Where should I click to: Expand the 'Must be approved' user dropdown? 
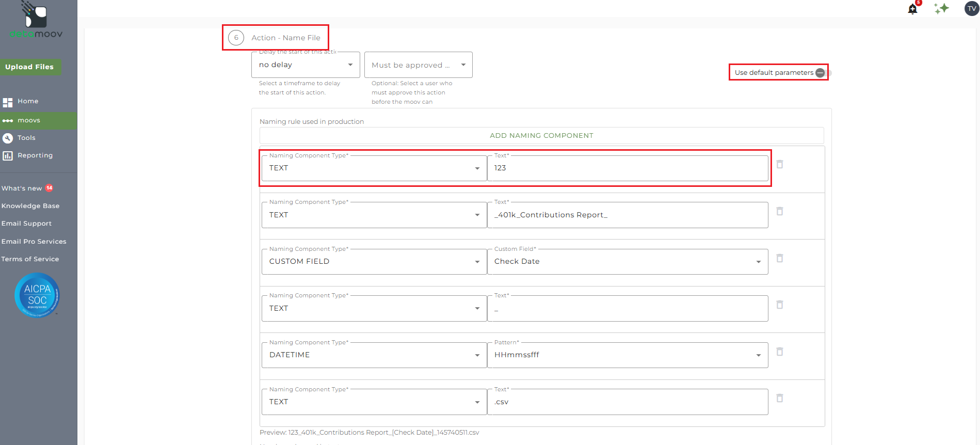tap(418, 65)
